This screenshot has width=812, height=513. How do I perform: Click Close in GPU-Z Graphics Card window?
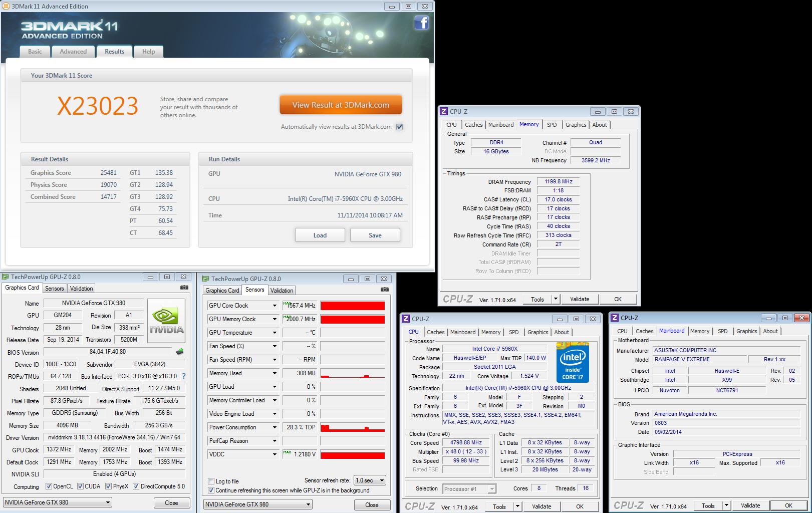(x=171, y=503)
